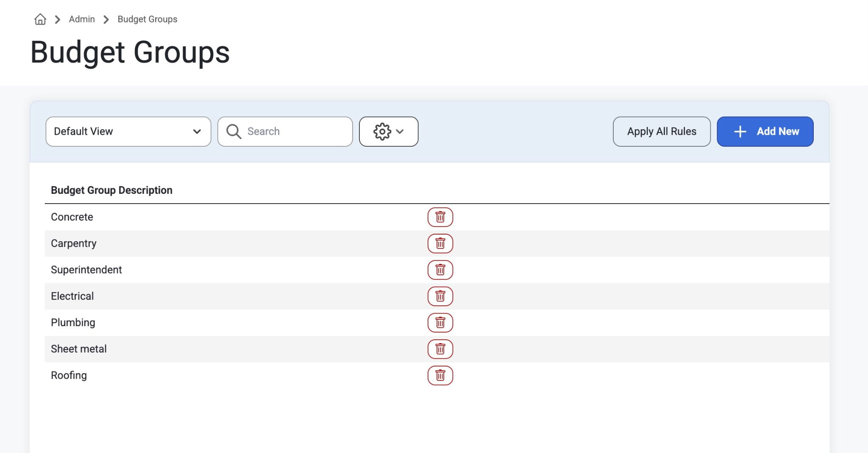Sort by Budget Group Description header

(111, 190)
